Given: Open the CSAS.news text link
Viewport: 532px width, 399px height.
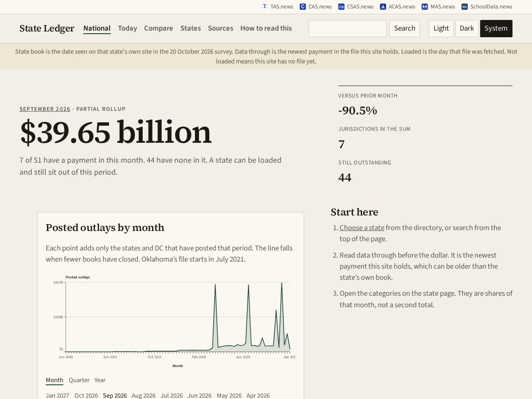Looking at the screenshot, I should tap(360, 7).
